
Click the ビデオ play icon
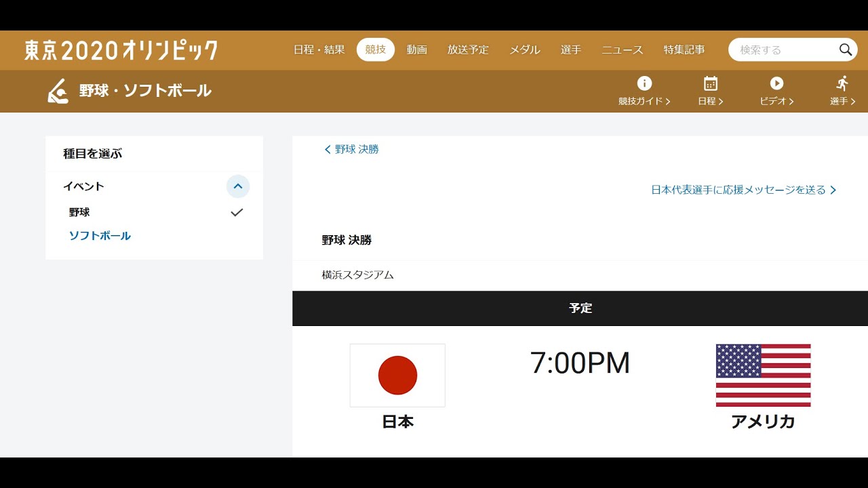point(776,83)
